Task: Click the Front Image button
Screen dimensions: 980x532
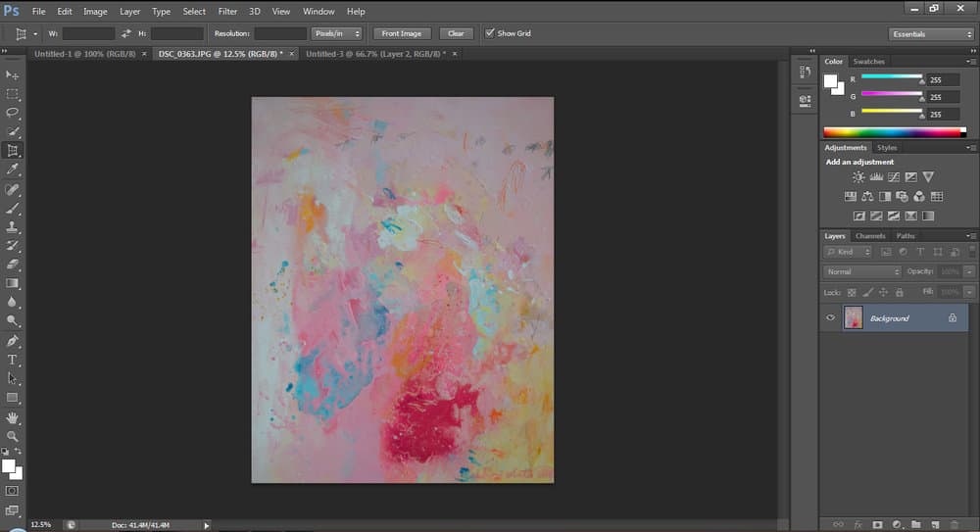Action: tap(401, 33)
